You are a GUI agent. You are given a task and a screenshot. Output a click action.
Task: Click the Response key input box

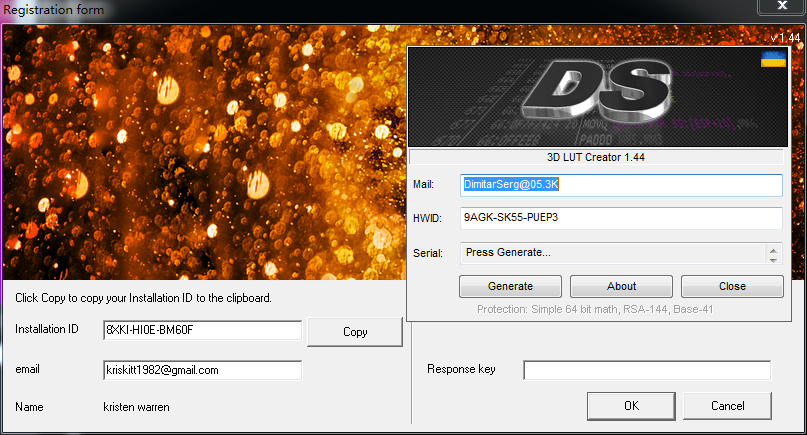(647, 370)
